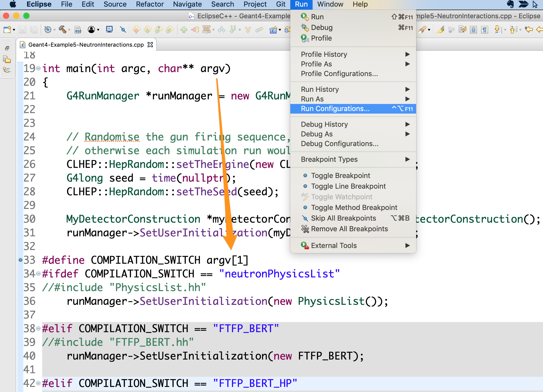Viewport: 543px width, 392px height.
Task: Toggle Line Breakpoint menu entry
Action: [348, 186]
